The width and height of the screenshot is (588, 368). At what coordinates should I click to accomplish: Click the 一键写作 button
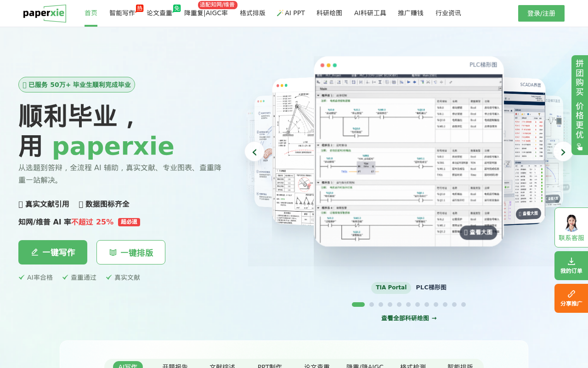pos(53,252)
